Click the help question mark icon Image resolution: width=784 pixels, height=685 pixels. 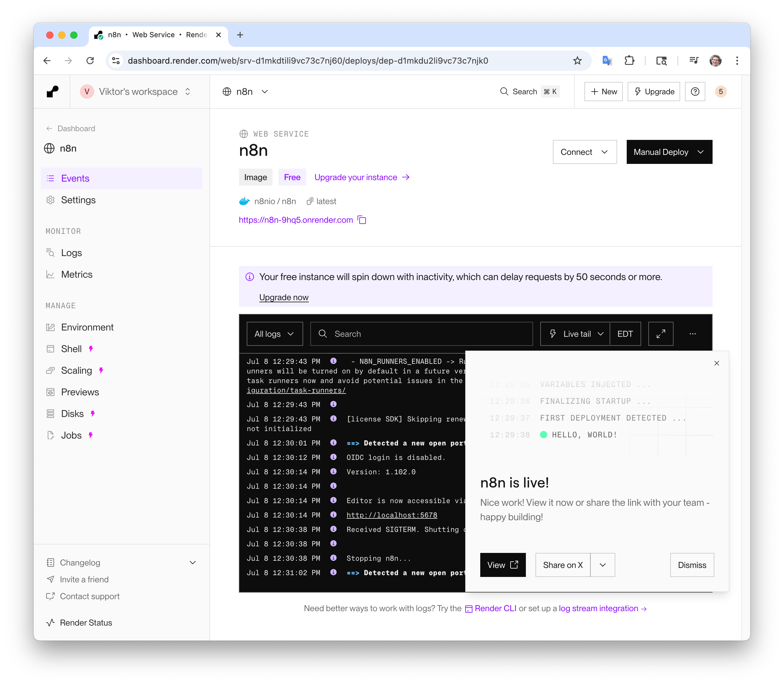(x=695, y=92)
